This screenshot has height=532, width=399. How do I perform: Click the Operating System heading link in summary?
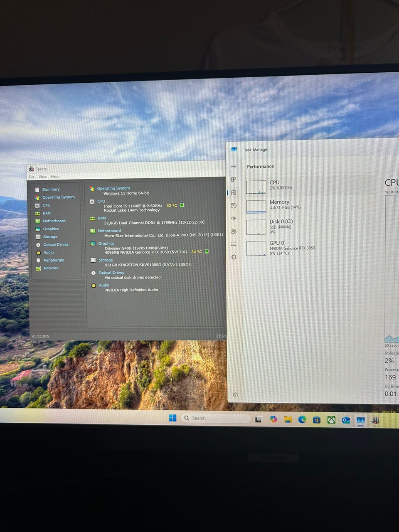[113, 188]
